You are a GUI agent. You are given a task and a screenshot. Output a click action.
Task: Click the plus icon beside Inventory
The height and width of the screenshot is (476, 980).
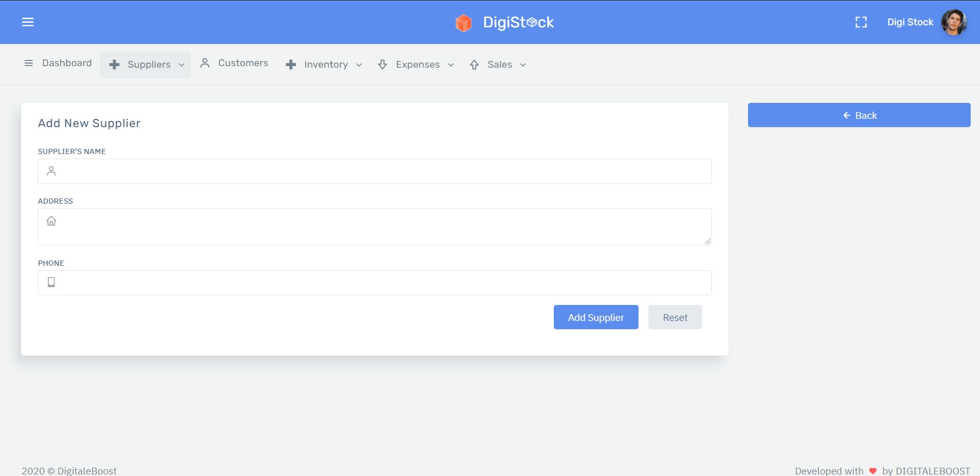coord(291,65)
